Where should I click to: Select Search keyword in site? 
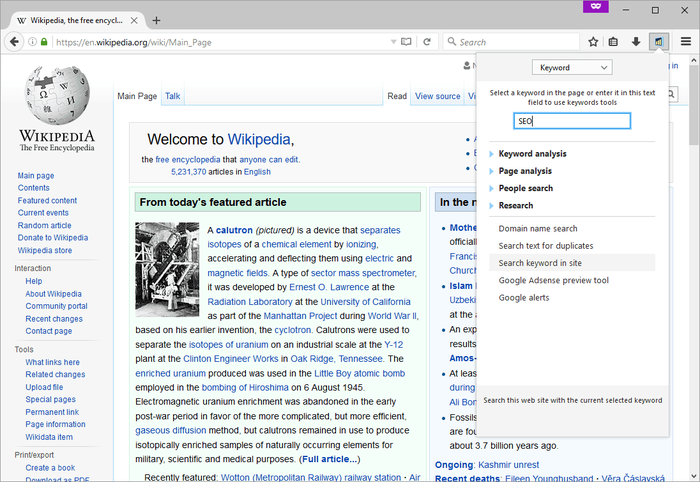coord(572,263)
